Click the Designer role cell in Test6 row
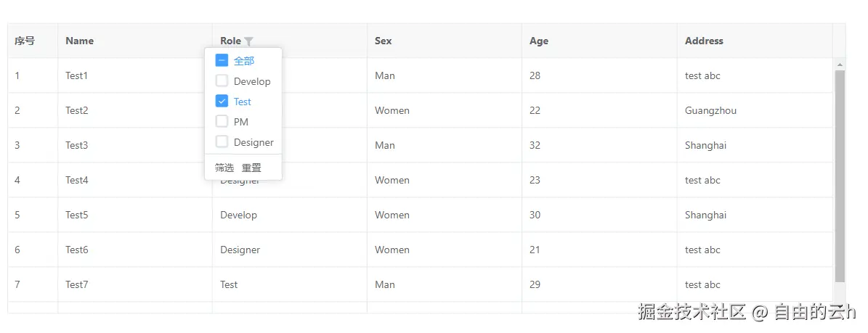This screenshot has width=868, height=333. tap(240, 250)
